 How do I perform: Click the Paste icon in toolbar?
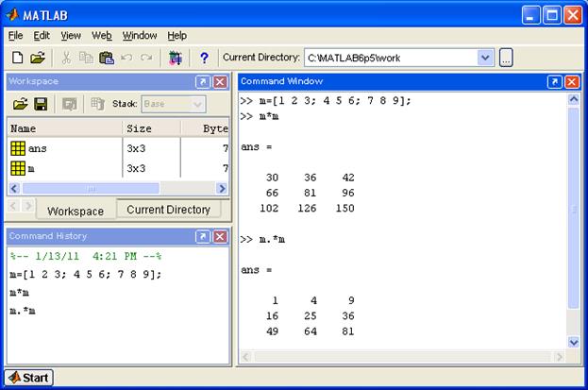(x=106, y=59)
